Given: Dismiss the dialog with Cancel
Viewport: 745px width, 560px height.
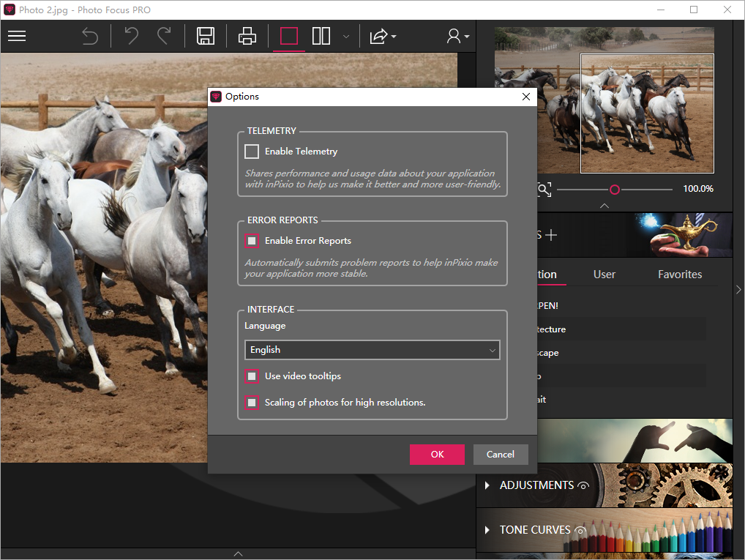Looking at the screenshot, I should click(x=501, y=455).
